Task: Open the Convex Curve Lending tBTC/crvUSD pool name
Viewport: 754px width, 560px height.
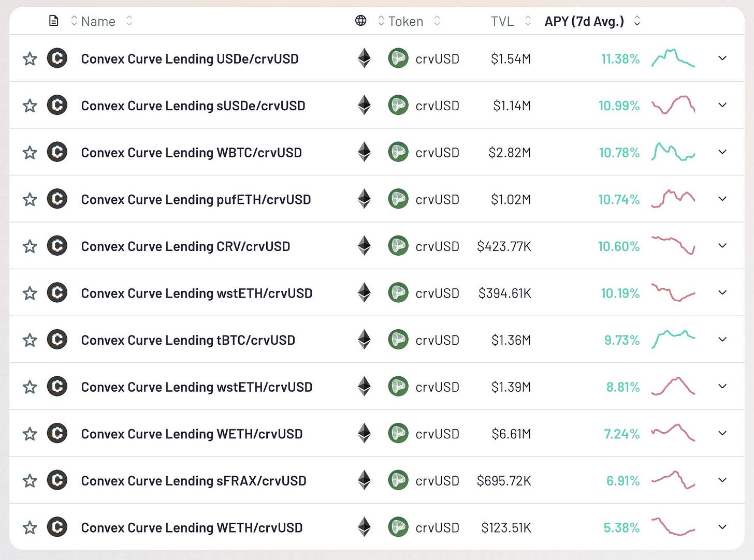Action: point(188,340)
